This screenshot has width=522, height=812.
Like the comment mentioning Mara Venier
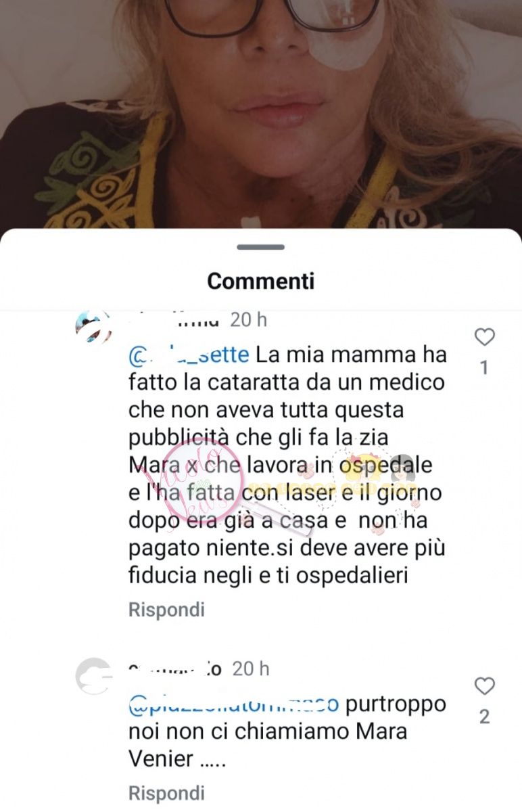pyautogui.click(x=484, y=686)
